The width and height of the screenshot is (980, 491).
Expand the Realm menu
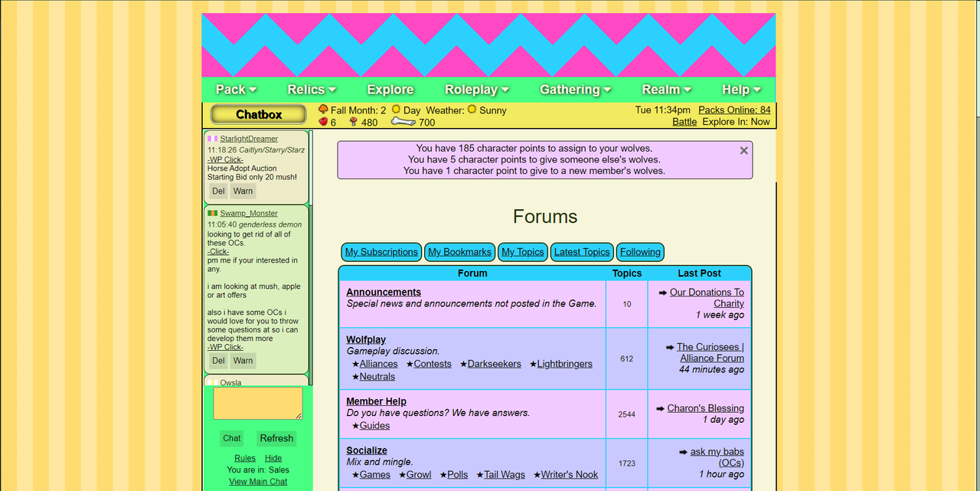point(667,90)
